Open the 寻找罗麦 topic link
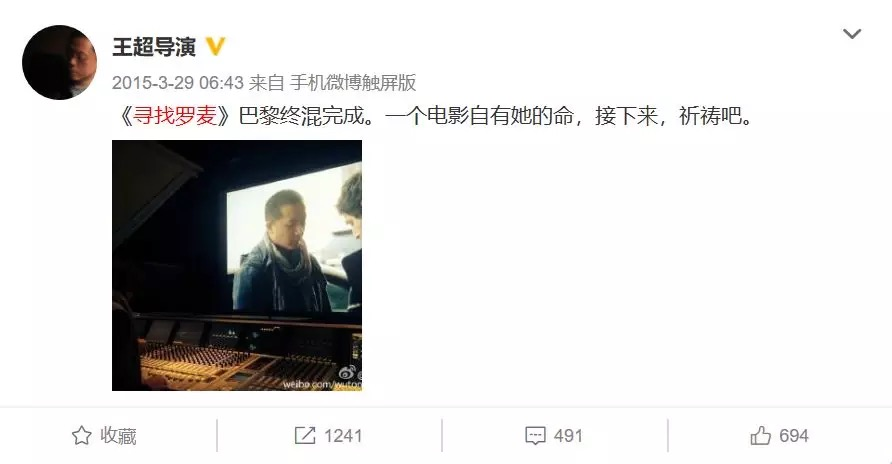This screenshot has height=464, width=892. [x=175, y=116]
